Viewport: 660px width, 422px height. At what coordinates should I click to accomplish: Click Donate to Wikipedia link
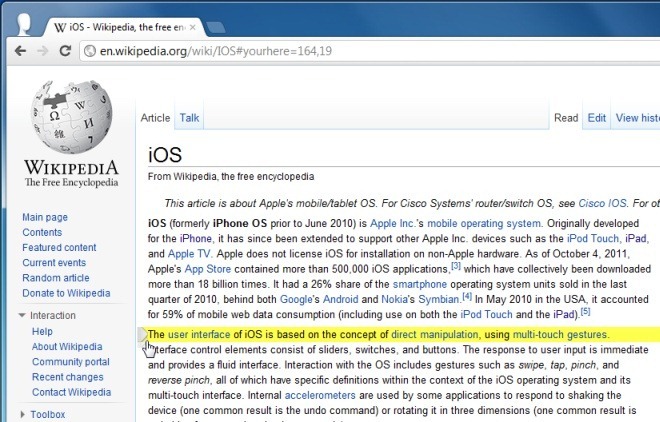[x=67, y=293]
